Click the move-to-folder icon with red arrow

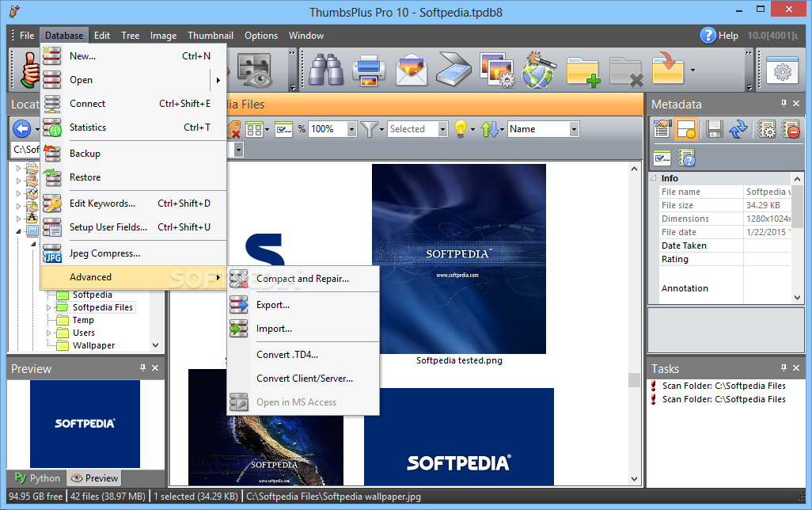pyautogui.click(x=668, y=68)
